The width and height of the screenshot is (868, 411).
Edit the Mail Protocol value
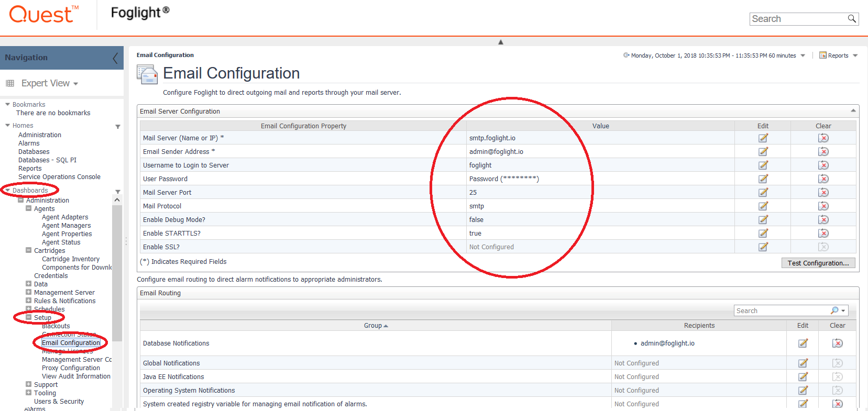tap(763, 206)
